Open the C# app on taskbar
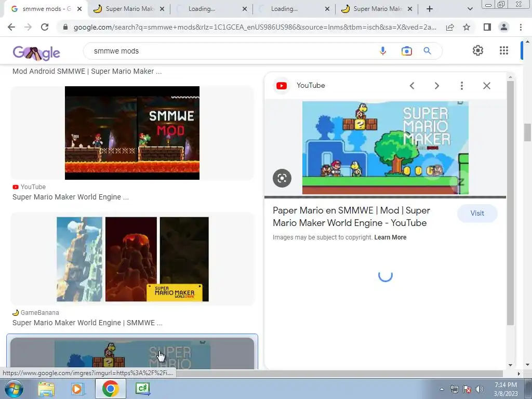 [143, 389]
